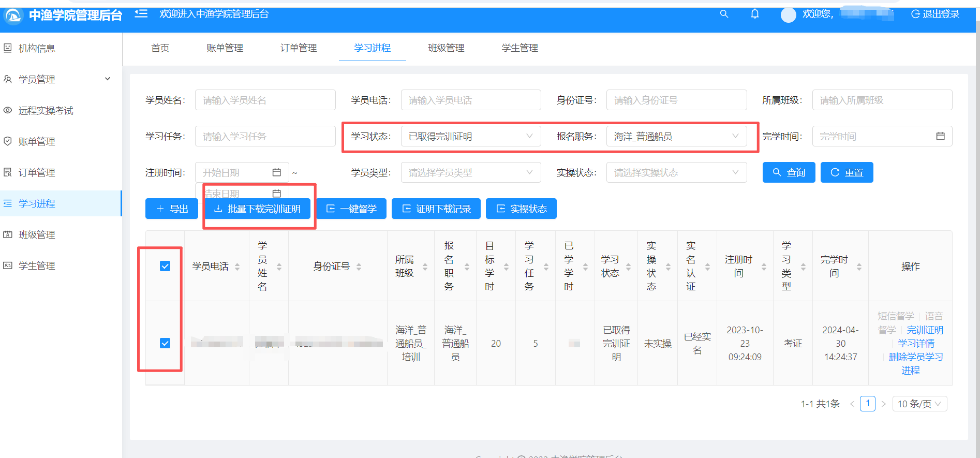This screenshot has height=458, width=980.
Task: Sort by 学习状态 column
Action: [629, 267]
